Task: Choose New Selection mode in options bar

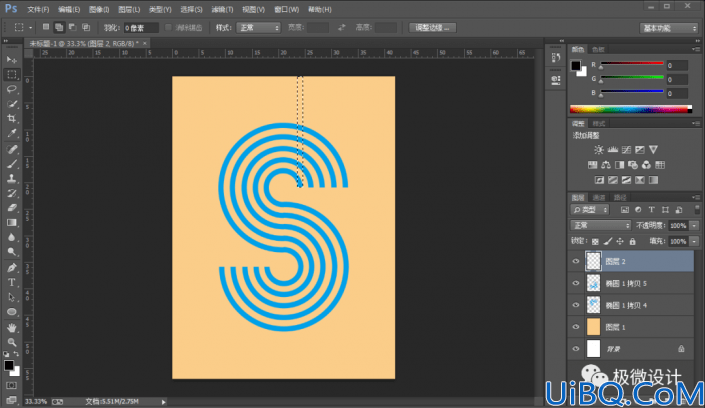Action: (x=46, y=27)
